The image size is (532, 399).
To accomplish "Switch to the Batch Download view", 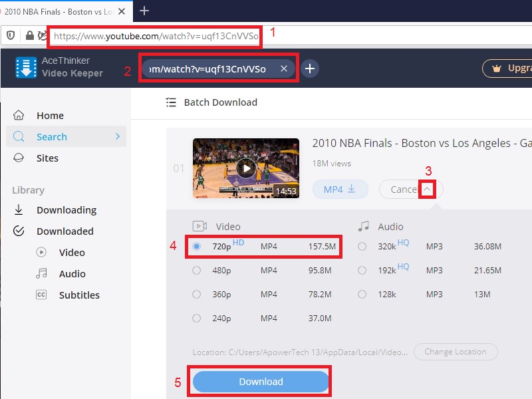I will tap(219, 102).
